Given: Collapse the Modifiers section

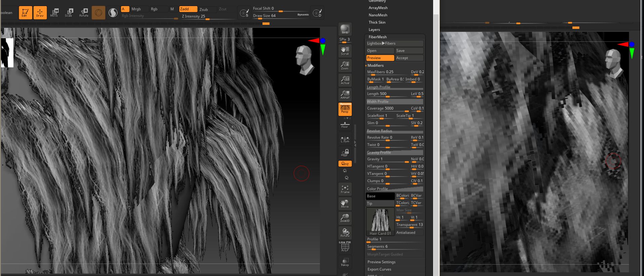Looking at the screenshot, I should pyautogui.click(x=375, y=65).
